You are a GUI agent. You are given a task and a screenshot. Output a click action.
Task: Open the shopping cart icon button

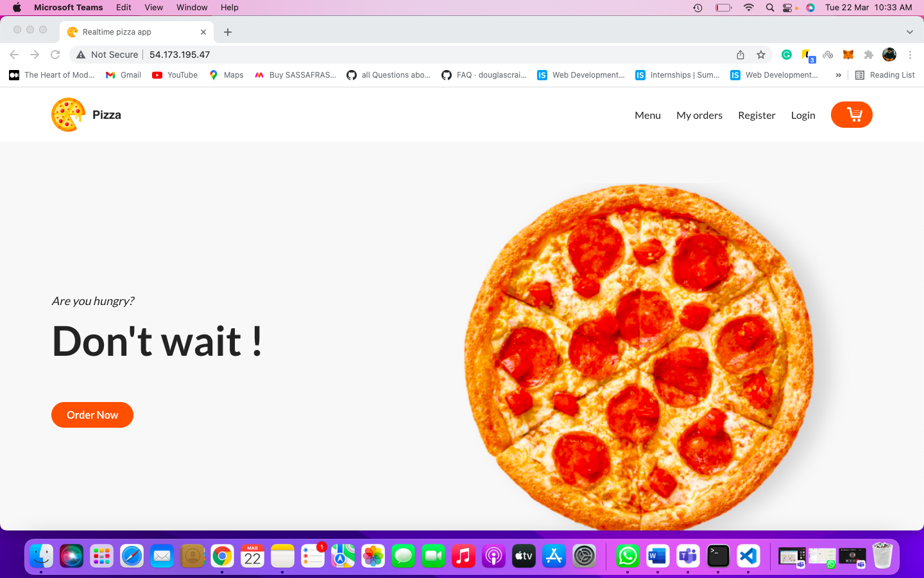pos(851,115)
